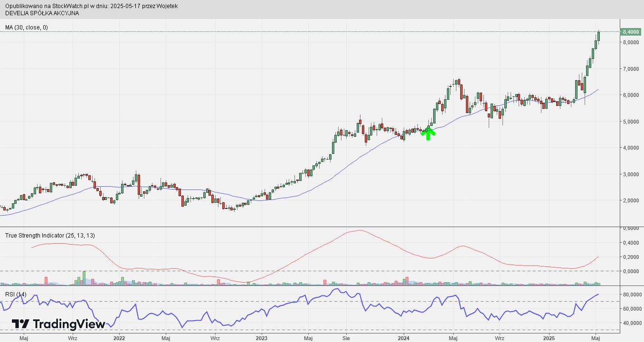Click the 0,4000 level on TSI scale
Screen dimensions: 644x342
[631, 243]
